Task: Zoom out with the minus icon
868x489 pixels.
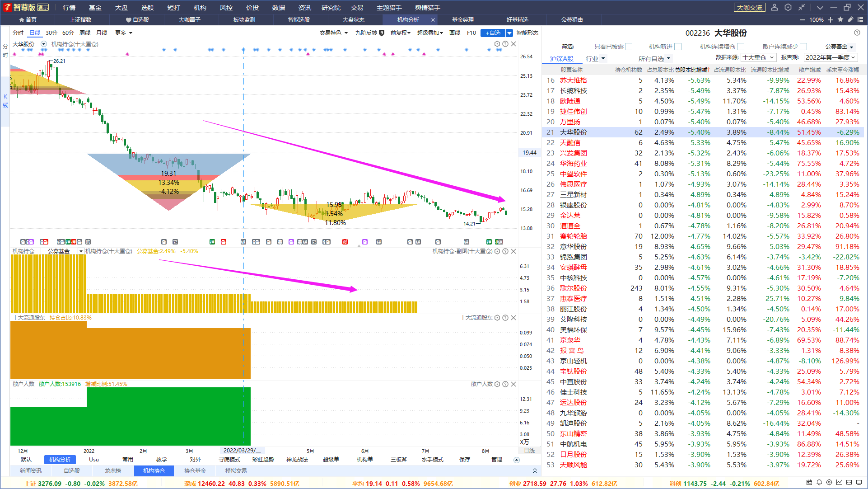Action: coord(802,20)
